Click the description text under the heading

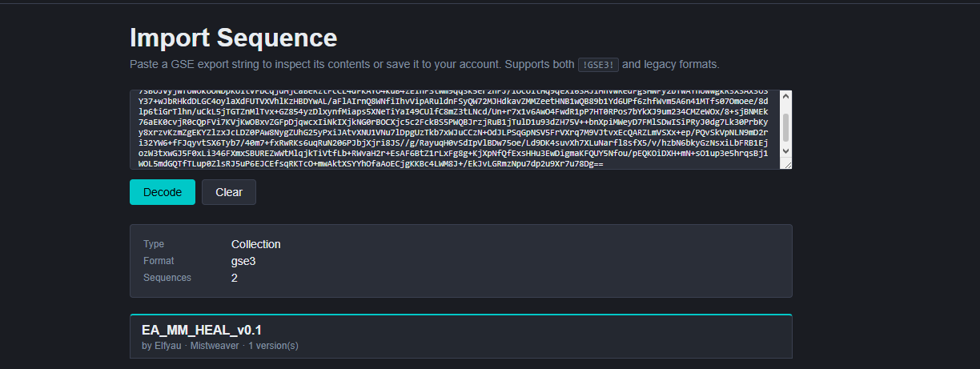[424, 64]
